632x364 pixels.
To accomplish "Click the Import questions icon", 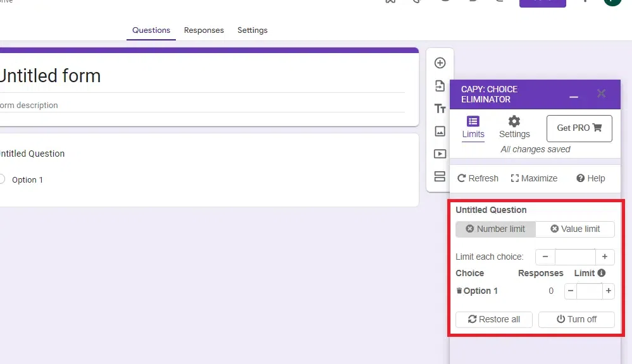I will pos(440,86).
